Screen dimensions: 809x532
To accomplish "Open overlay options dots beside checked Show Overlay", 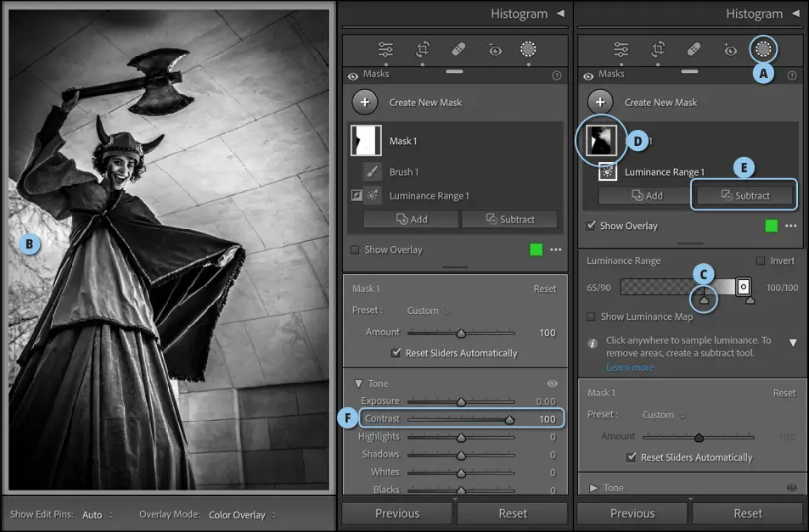I will (791, 226).
